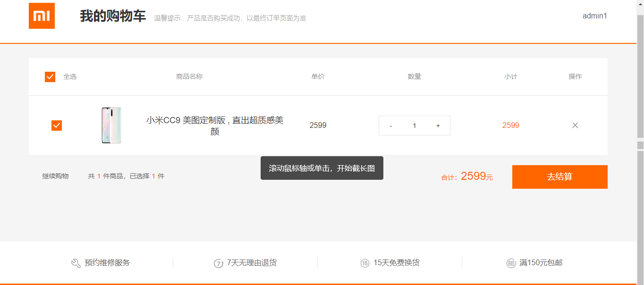Click the 15天免费换货 hexagon icon
The width and height of the screenshot is (644, 285).
364,263
